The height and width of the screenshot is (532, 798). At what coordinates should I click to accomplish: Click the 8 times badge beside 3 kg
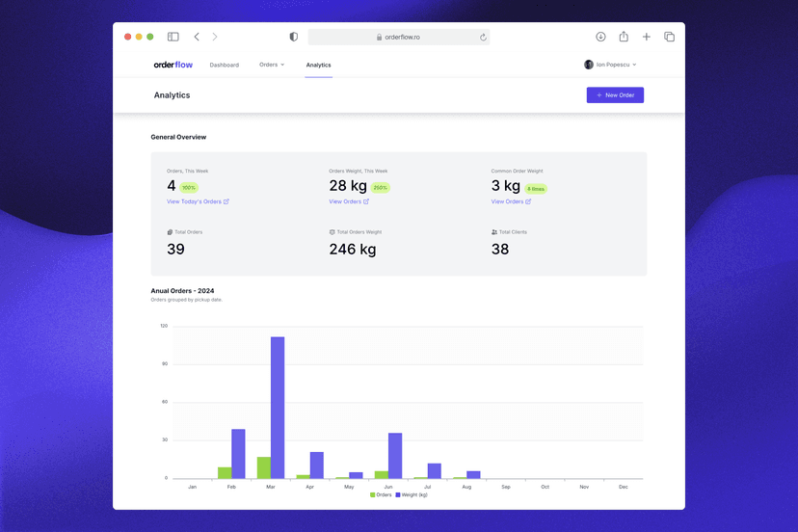click(536, 189)
